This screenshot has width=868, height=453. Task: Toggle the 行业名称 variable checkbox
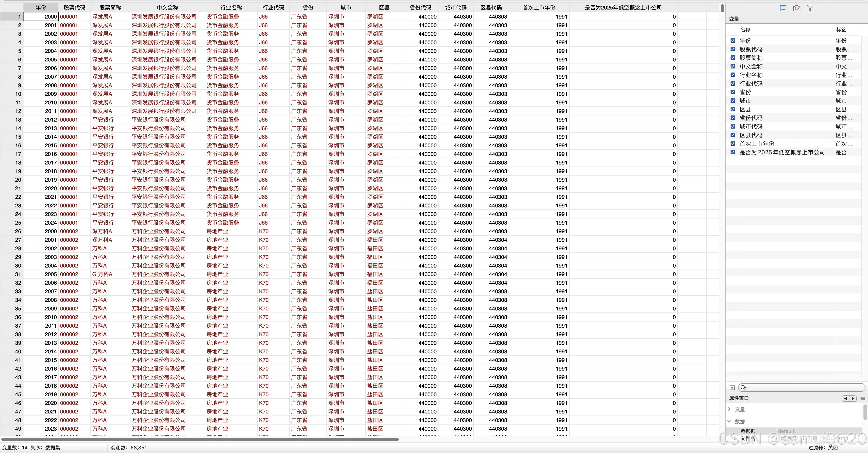coord(733,75)
